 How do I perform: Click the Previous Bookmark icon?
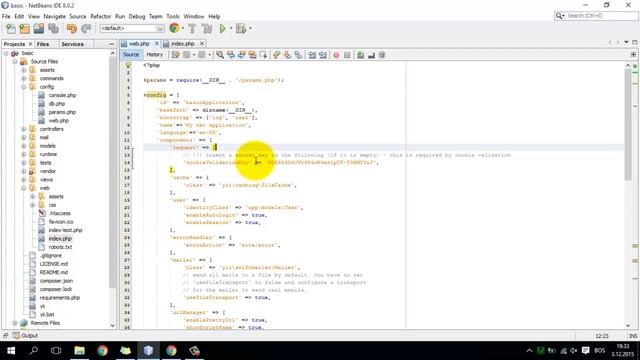click(x=277, y=55)
